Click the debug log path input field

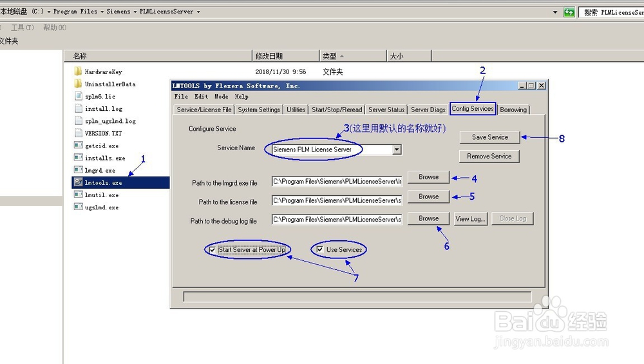click(337, 220)
